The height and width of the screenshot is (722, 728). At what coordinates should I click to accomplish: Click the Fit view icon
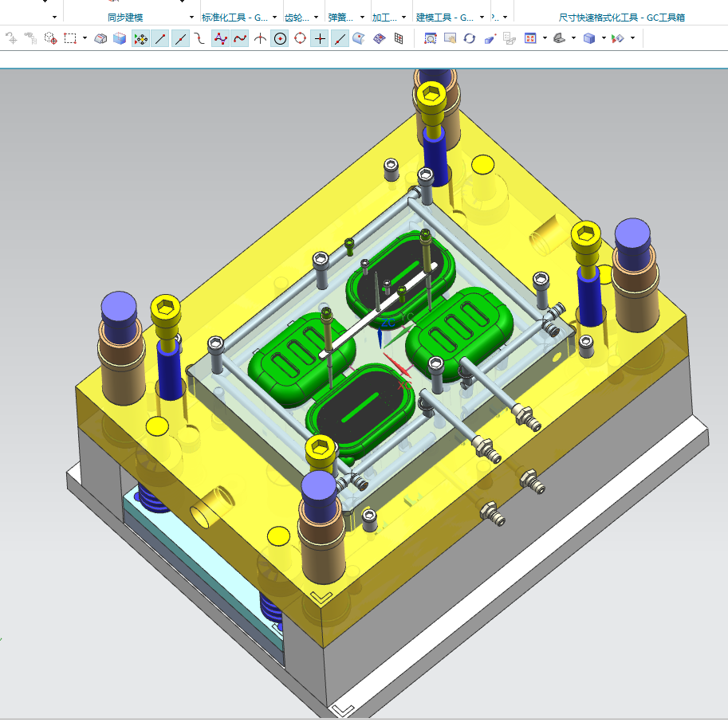point(530,38)
